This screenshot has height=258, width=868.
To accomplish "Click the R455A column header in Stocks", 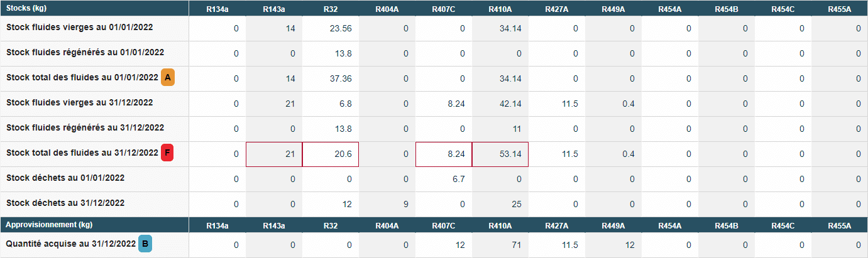I will [840, 9].
